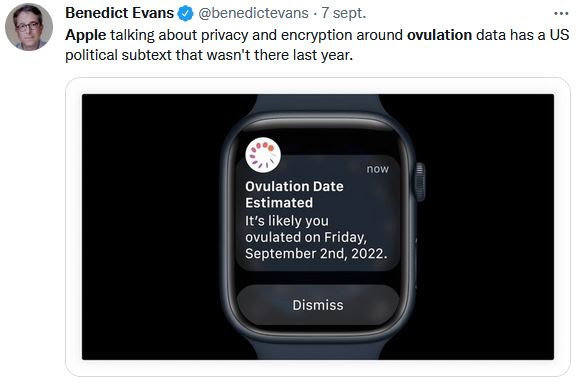Click the 'now' notification time label
This screenshot has height=388, width=581.
click(378, 169)
